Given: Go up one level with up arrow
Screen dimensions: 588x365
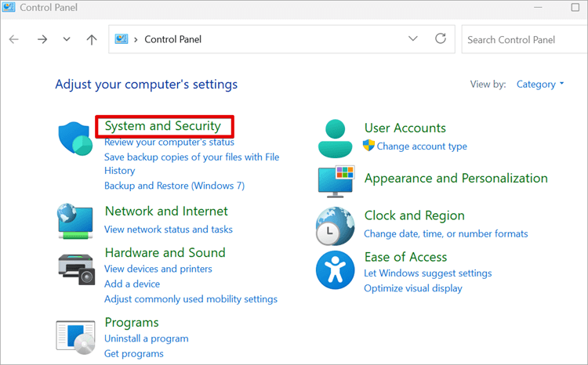Looking at the screenshot, I should click(92, 39).
